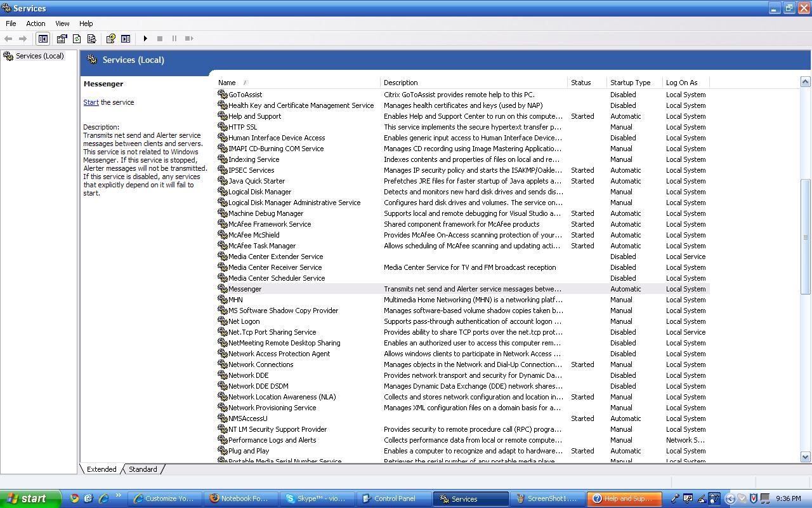This screenshot has height=508, width=812.
Task: Click the gear icon beside Java Quick Starter
Action: tap(223, 180)
